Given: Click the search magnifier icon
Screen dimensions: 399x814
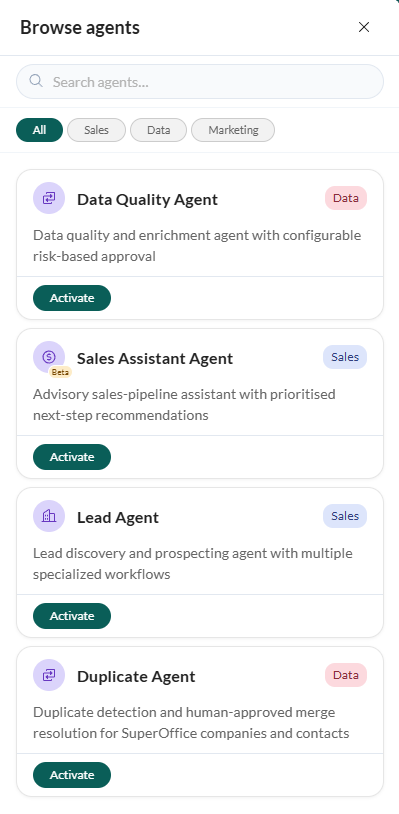Looking at the screenshot, I should [x=36, y=81].
